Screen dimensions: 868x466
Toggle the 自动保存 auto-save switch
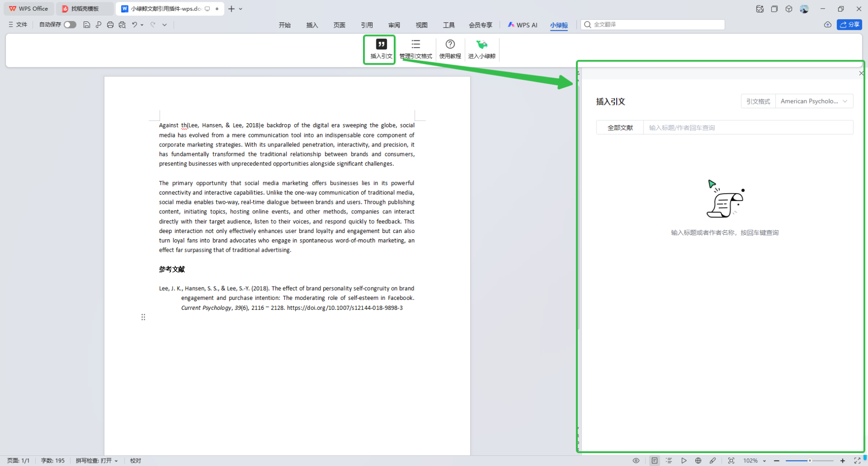70,25
